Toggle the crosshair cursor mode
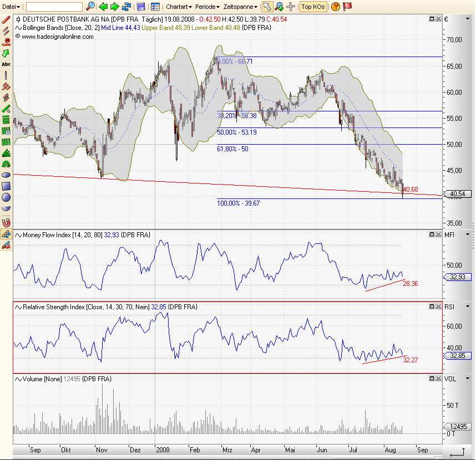Screen dimensions: 476x460 [x=290, y=7]
